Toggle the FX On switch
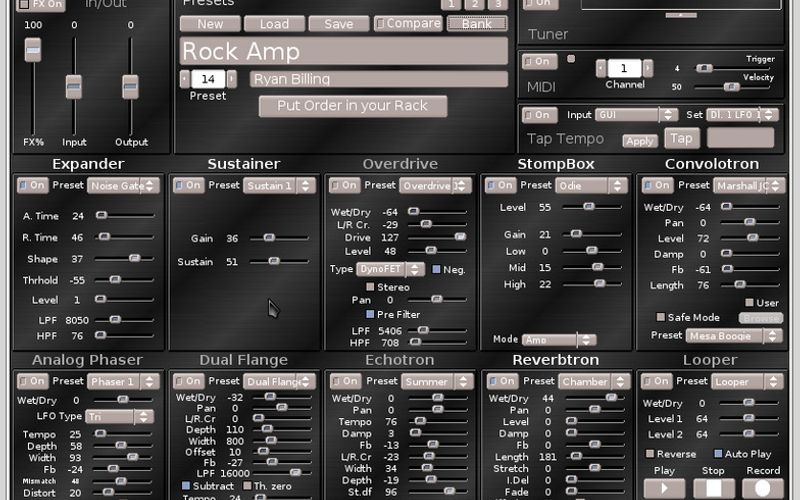This screenshot has width=800, height=500. (41, 5)
